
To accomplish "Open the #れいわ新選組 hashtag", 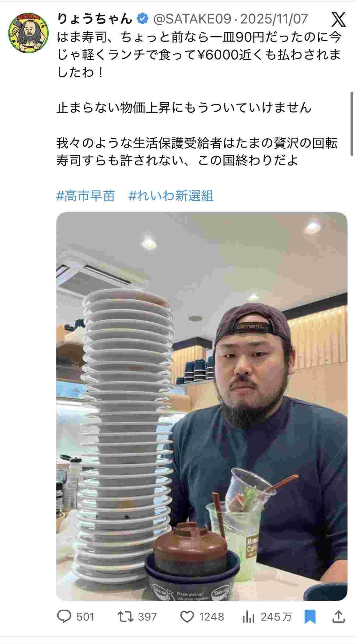I will click(171, 196).
